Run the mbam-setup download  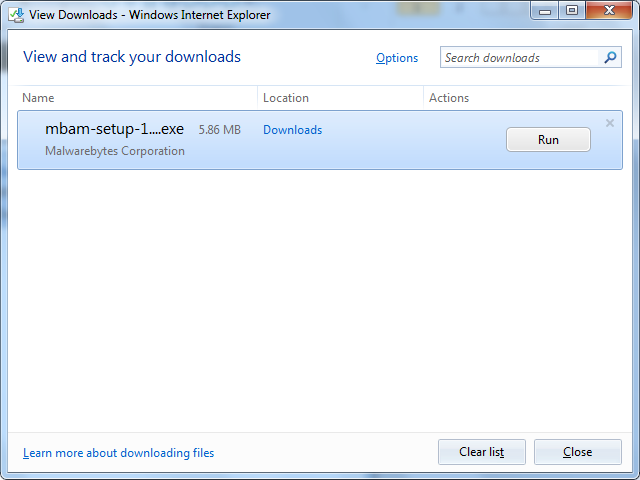548,140
